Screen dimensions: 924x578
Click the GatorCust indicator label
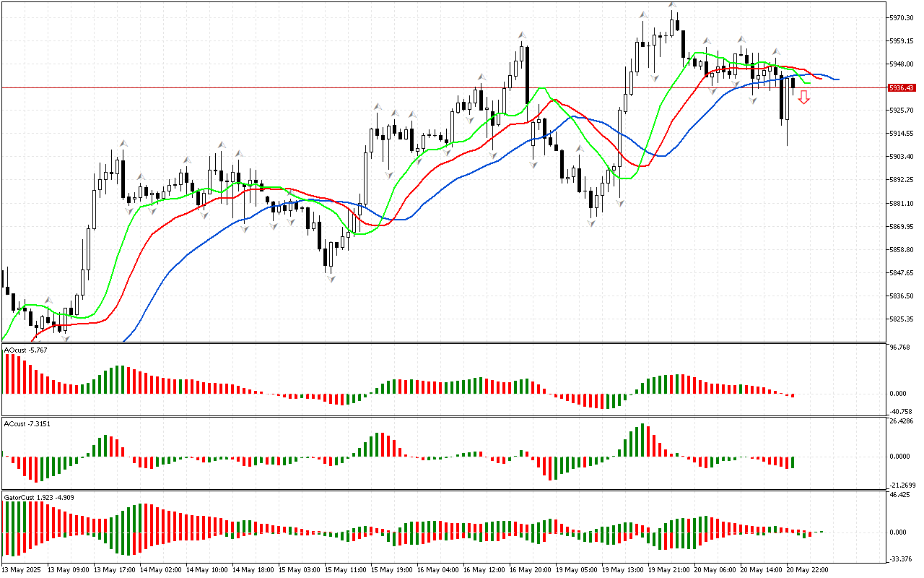pyautogui.click(x=39, y=497)
